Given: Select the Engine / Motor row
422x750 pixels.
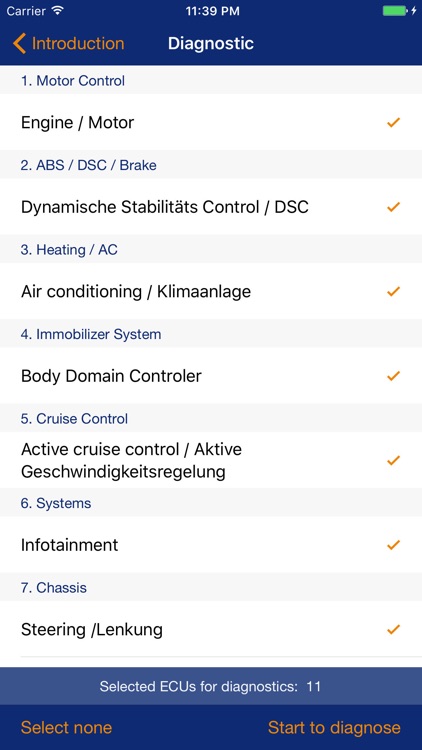Looking at the screenshot, I should coord(211,122).
